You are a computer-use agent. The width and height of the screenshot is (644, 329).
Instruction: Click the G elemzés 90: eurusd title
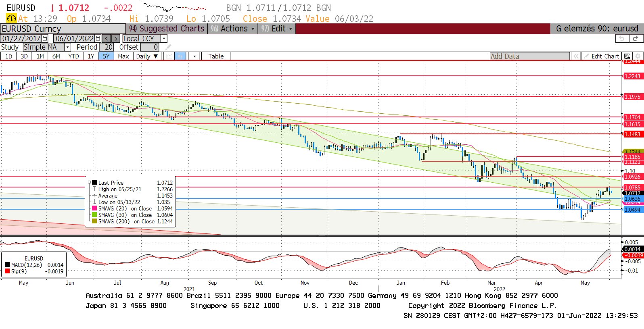click(x=597, y=29)
